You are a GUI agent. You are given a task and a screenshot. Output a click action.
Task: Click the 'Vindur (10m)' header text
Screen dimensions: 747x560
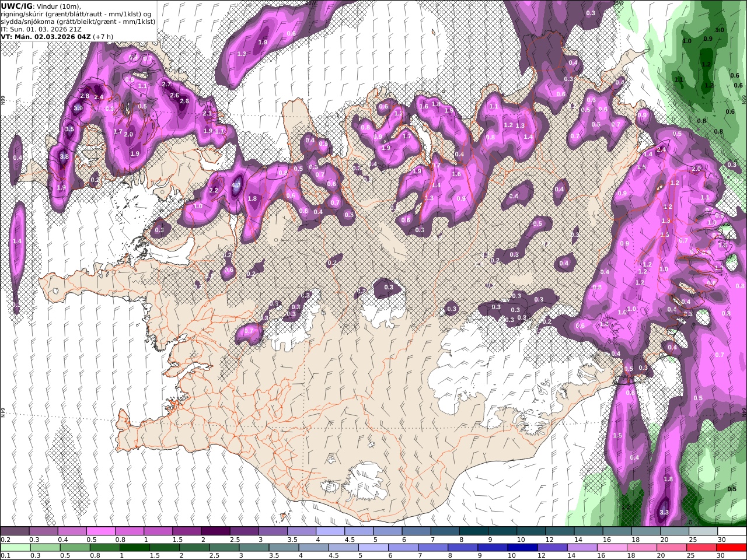coord(58,6)
